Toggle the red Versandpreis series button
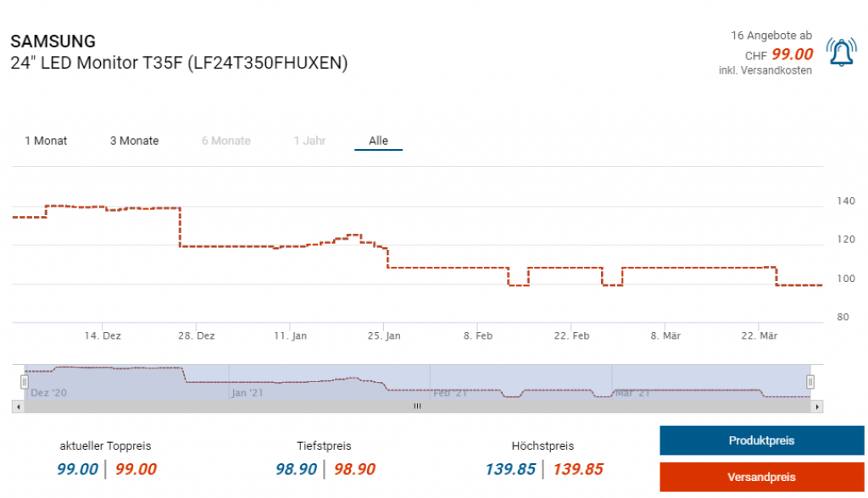This screenshot has width=868, height=498. tap(761, 477)
